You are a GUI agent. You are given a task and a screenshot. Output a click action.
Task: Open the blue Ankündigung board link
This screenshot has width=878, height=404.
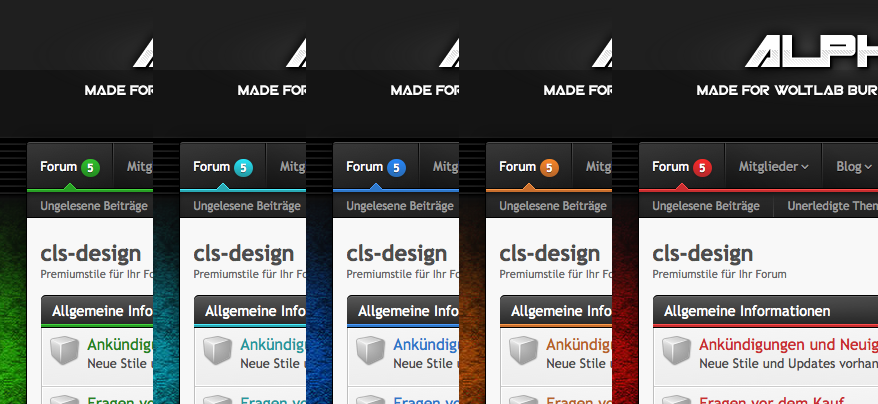(x=425, y=345)
